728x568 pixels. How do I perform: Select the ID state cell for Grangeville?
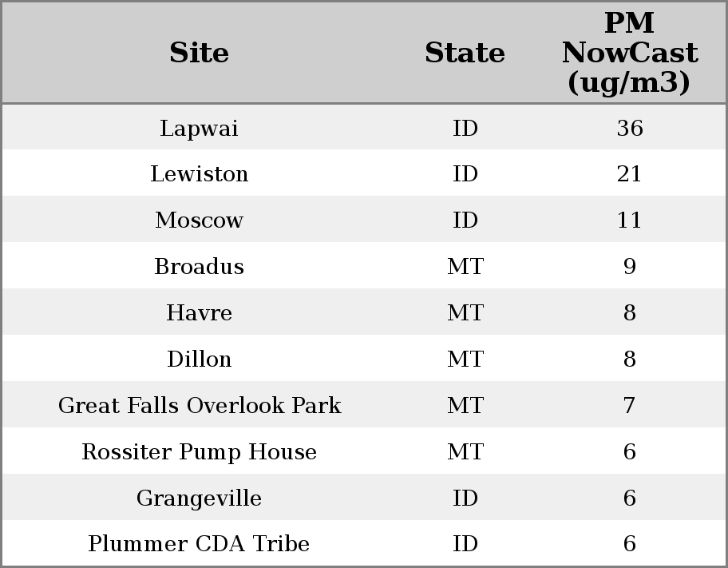(465, 498)
